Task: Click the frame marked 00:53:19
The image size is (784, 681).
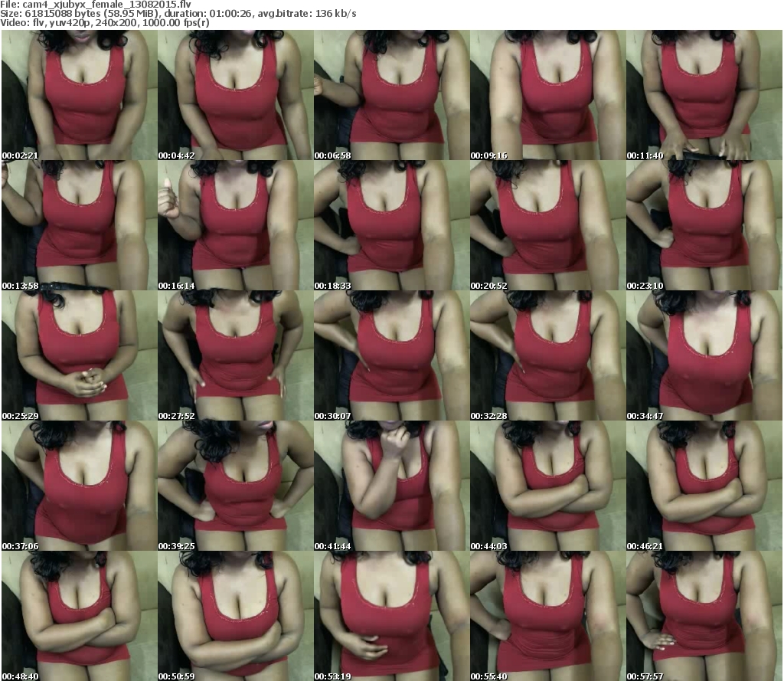Action: click(x=391, y=616)
